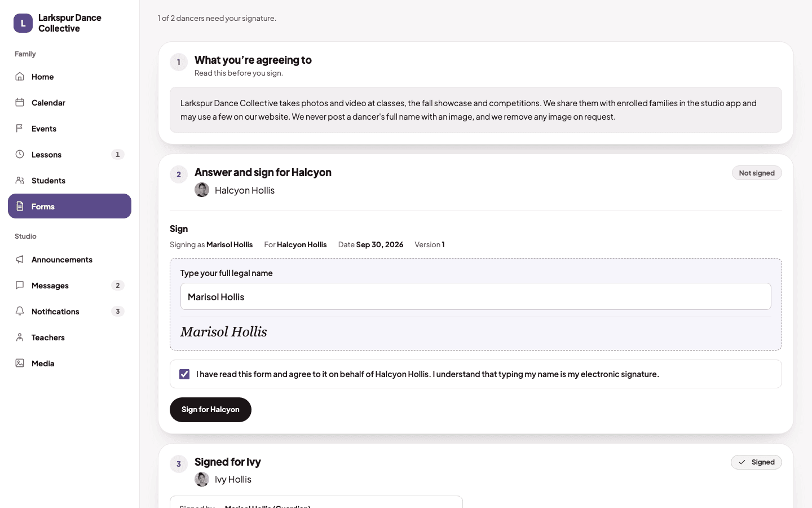Open Messages in sidebar
This screenshot has width=812, height=508.
pyautogui.click(x=69, y=286)
